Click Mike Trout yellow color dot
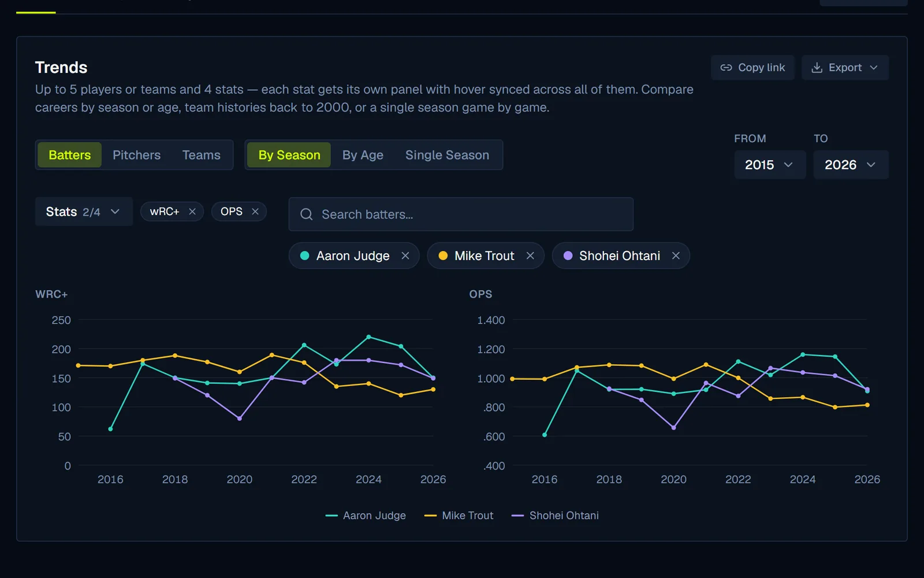Image resolution: width=924 pixels, height=578 pixels. coord(443,255)
